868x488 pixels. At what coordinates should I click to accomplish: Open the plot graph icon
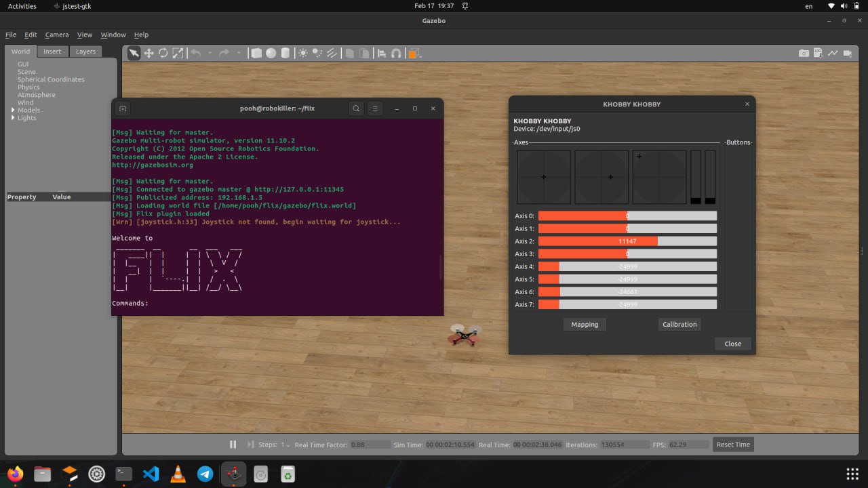833,53
